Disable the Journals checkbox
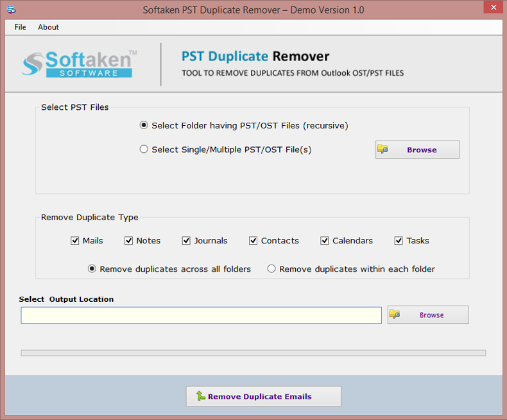This screenshot has height=420, width=507. point(186,241)
